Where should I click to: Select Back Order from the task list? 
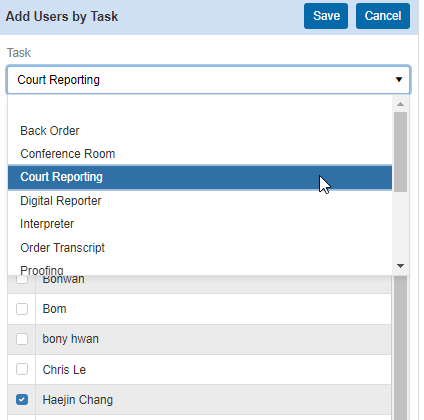point(200,131)
